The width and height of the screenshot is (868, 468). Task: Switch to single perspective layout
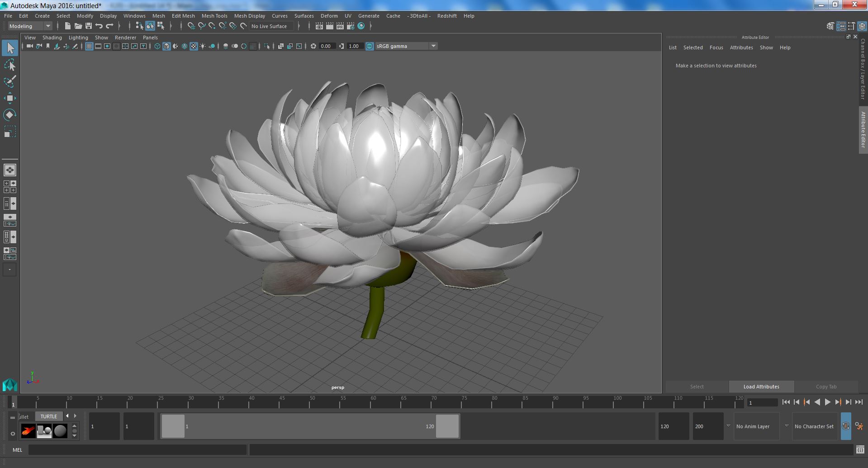click(x=10, y=170)
